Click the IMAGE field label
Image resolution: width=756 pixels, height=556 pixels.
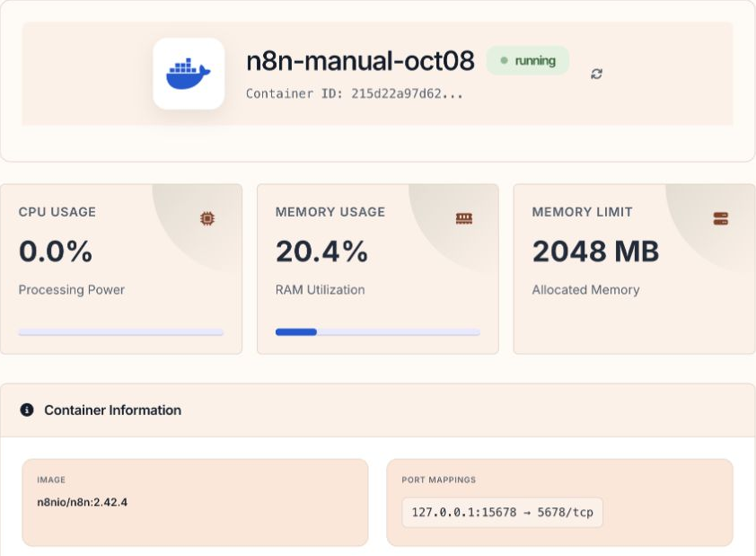point(51,480)
